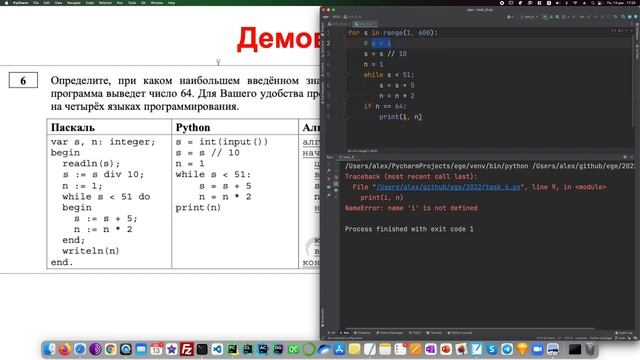Screen dimensions: 640x360
Task: Click 's = int(input())' in document Python column
Action: (x=222, y=142)
